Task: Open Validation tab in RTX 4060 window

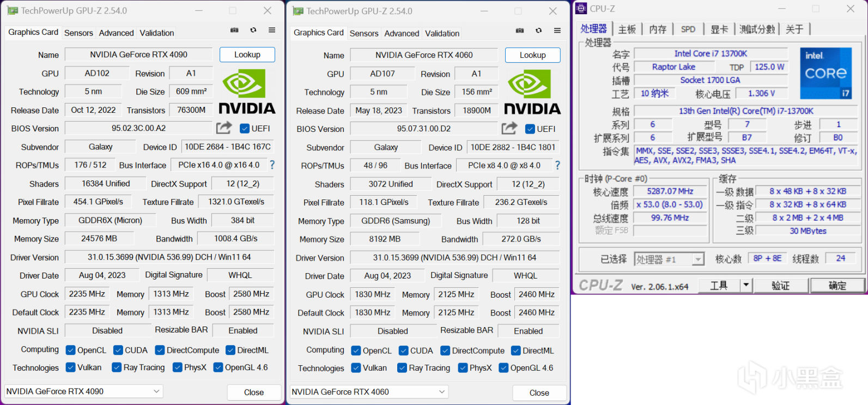Action: click(x=442, y=33)
